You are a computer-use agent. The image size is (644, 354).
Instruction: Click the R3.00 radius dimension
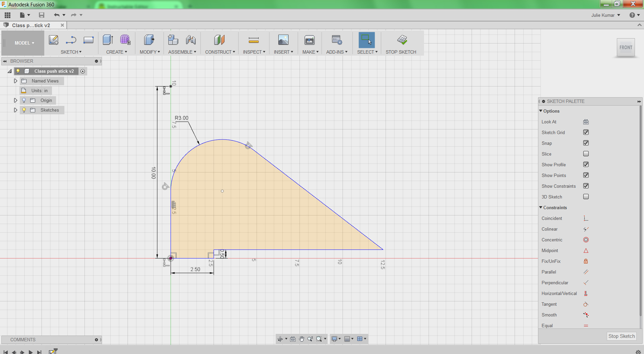click(x=181, y=118)
